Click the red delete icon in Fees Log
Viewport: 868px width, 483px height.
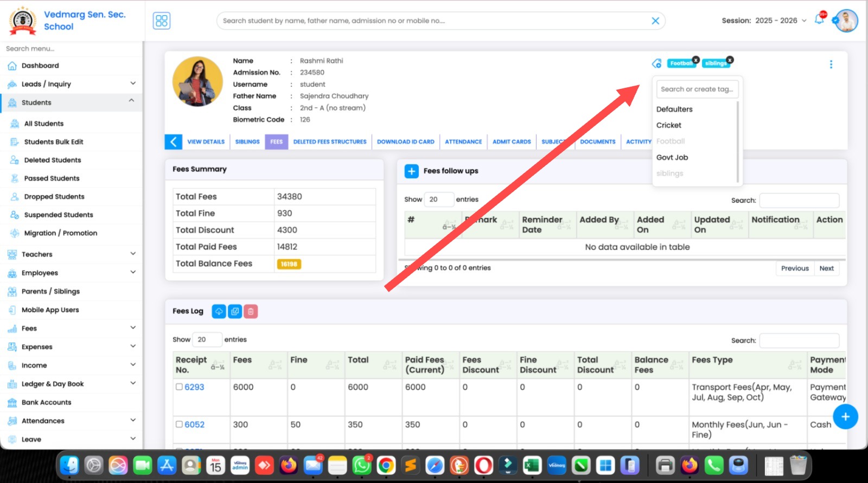[x=251, y=311]
